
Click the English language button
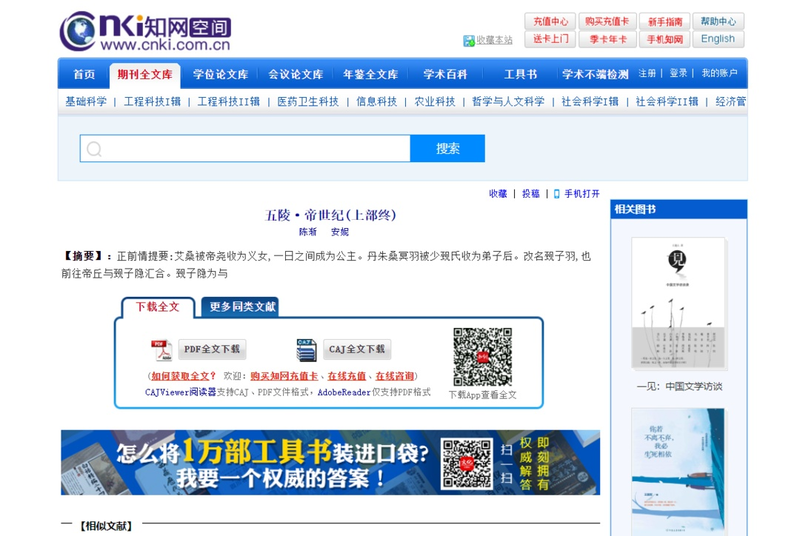coord(717,39)
